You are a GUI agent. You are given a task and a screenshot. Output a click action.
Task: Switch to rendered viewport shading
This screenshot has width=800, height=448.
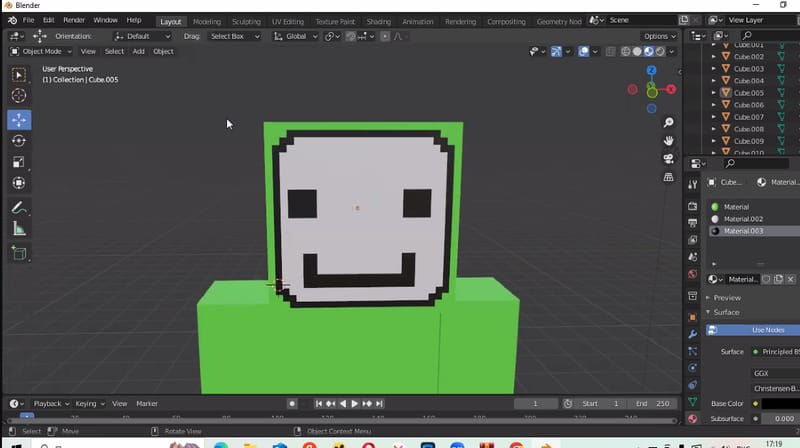coord(660,52)
